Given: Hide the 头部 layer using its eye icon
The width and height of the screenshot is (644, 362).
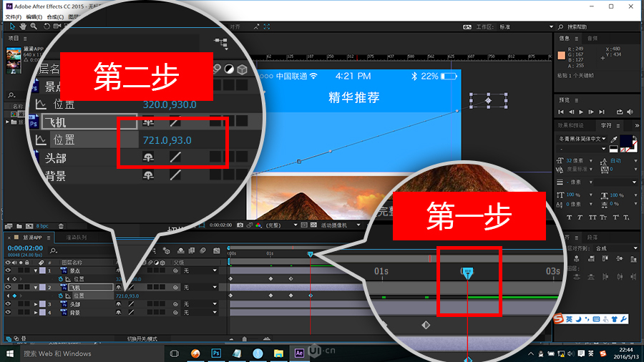Looking at the screenshot, I should 8,304.
